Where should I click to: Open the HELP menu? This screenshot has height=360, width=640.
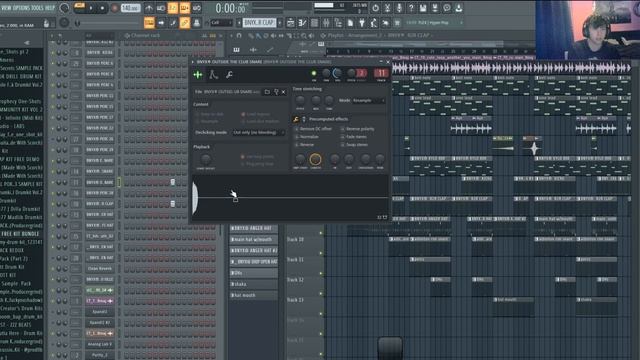49,8
